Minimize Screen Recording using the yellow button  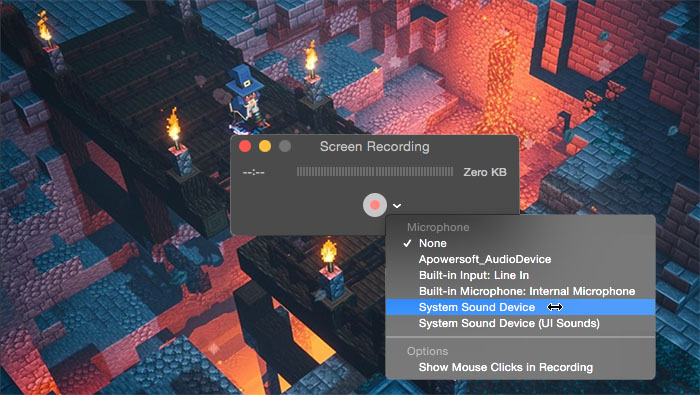[265, 146]
